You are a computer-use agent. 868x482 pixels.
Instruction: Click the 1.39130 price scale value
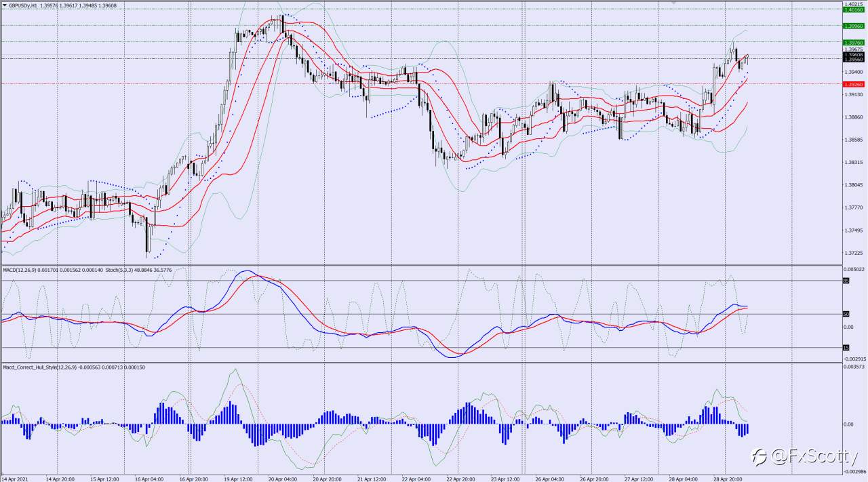853,94
